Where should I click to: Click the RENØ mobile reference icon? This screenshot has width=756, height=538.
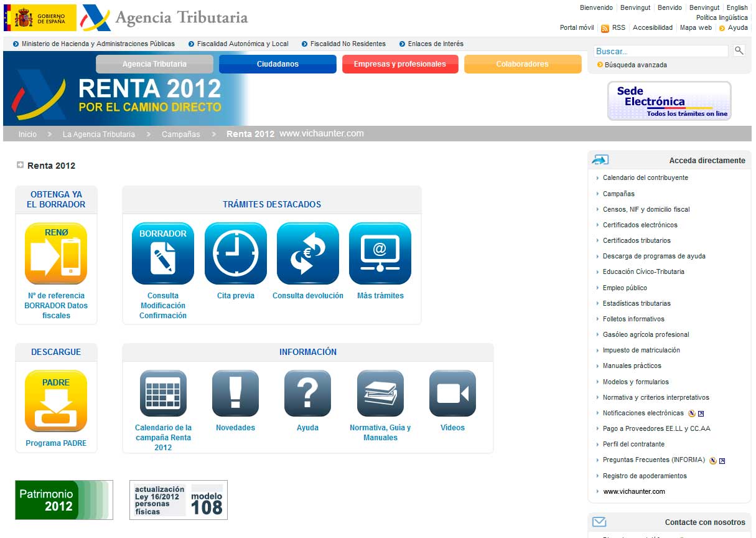[56, 253]
